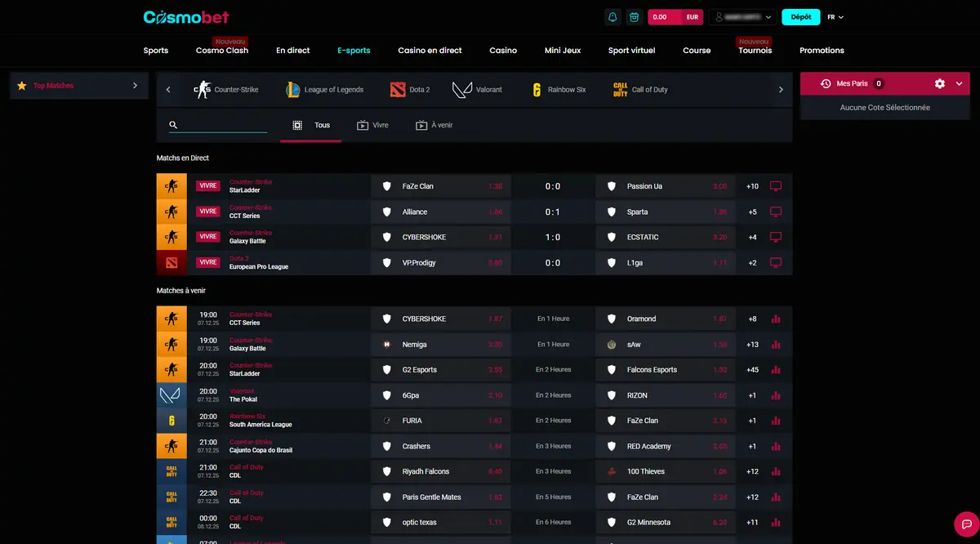
Task: Open the FR language selector
Action: pyautogui.click(x=835, y=16)
